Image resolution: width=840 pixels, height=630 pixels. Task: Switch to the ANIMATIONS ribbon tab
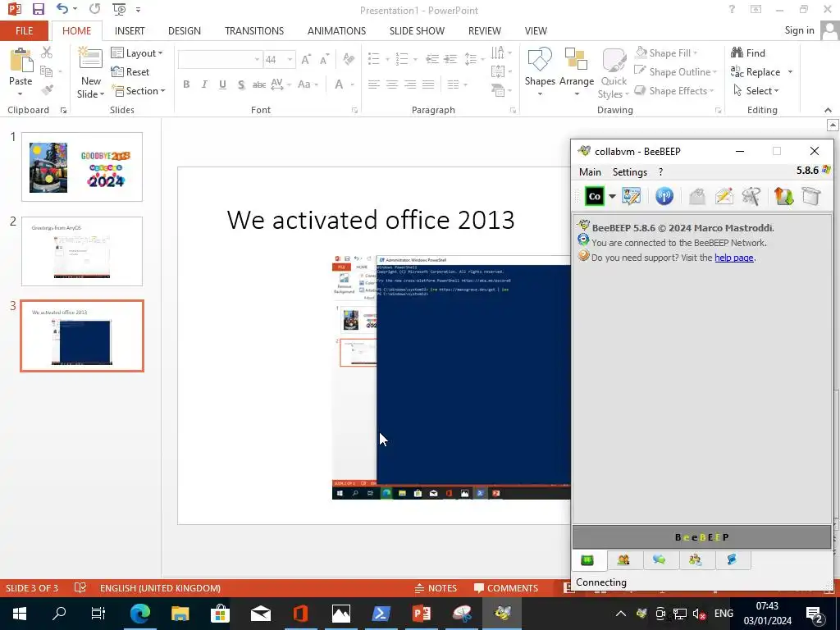click(336, 30)
